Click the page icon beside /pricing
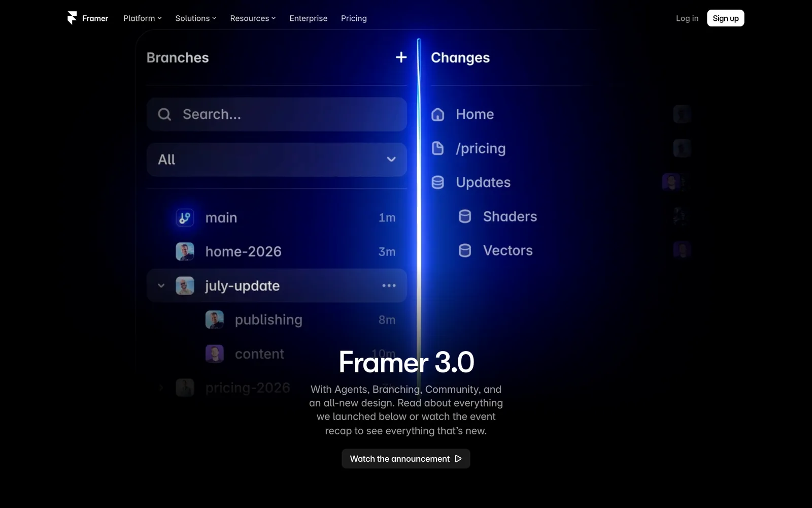The width and height of the screenshot is (812, 508). tap(437, 148)
